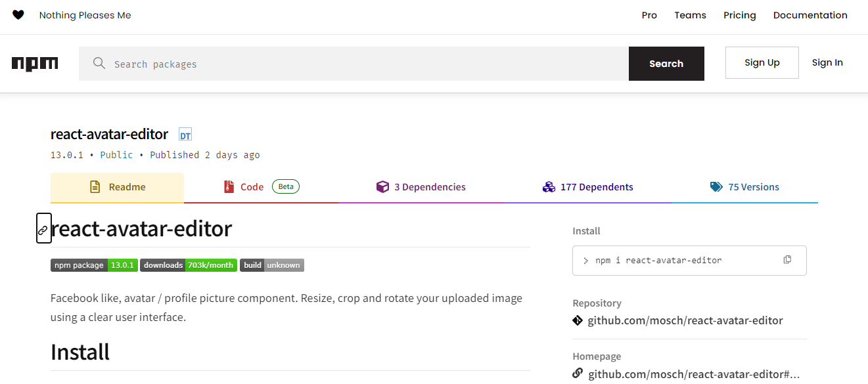Open Documentation link
Image resolution: width=868 pixels, height=384 pixels.
click(810, 15)
